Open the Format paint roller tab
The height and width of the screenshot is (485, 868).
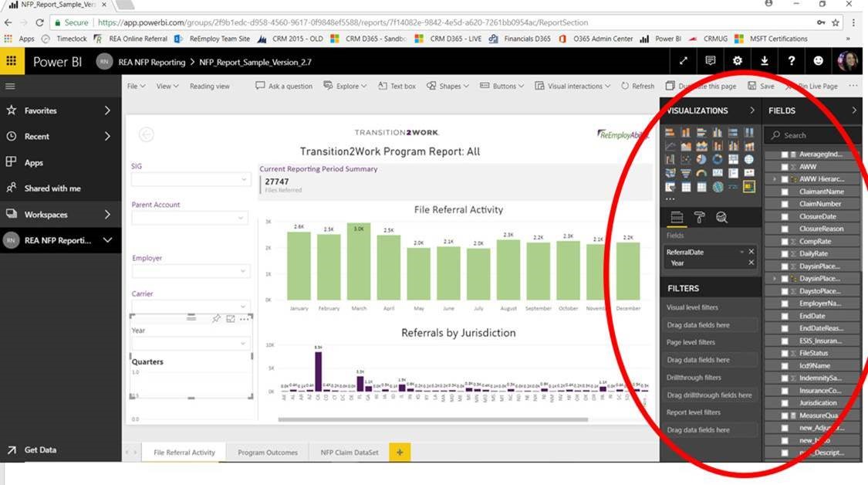click(699, 218)
